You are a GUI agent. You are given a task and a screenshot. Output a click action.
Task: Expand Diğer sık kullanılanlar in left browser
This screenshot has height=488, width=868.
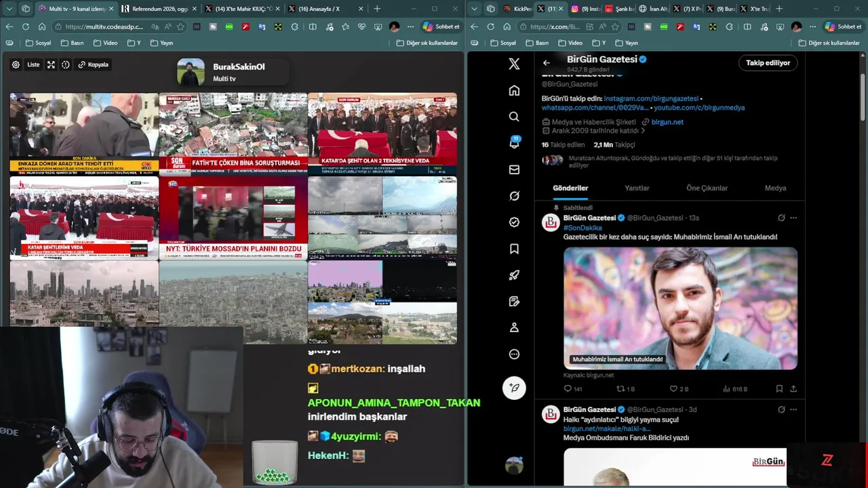427,43
